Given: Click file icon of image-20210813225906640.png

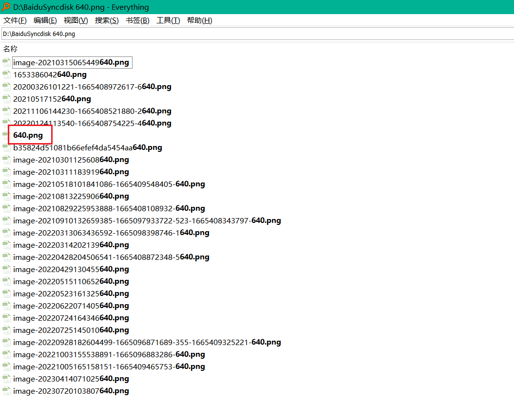Looking at the screenshot, I should (6, 196).
